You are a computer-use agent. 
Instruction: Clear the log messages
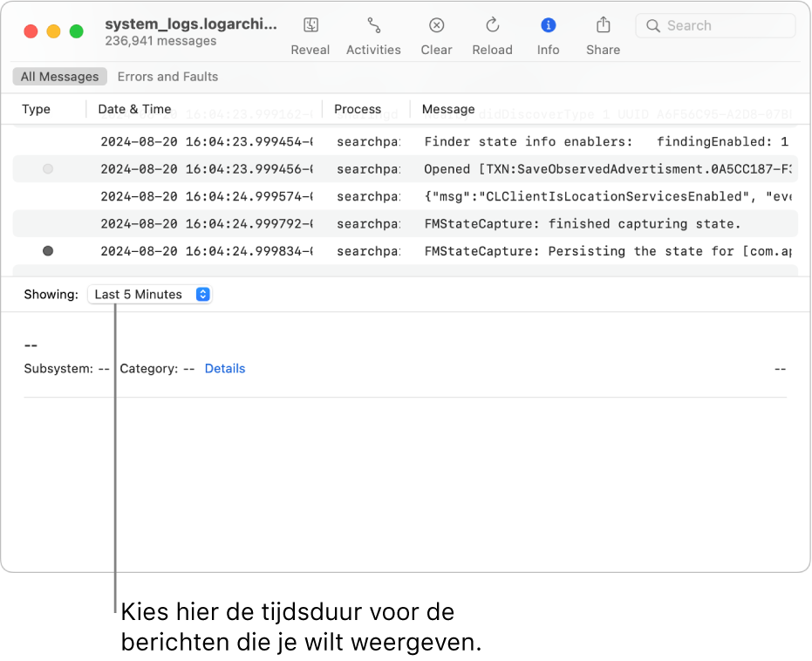(436, 37)
